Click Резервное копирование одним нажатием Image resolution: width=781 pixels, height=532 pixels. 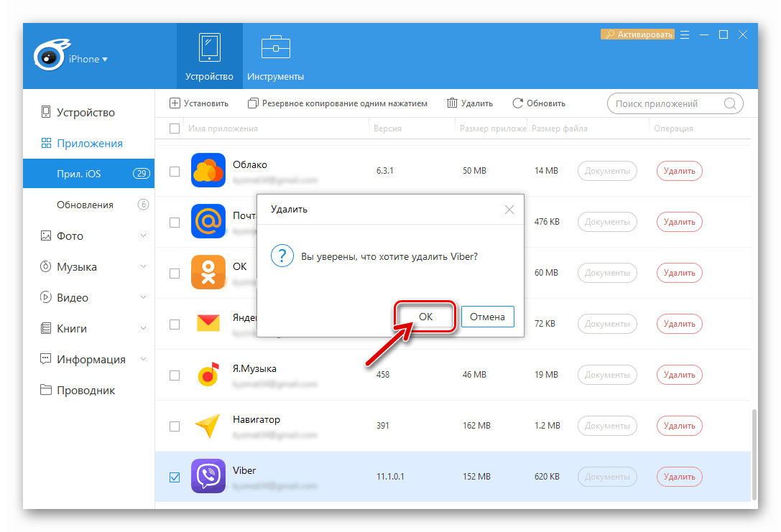point(337,103)
